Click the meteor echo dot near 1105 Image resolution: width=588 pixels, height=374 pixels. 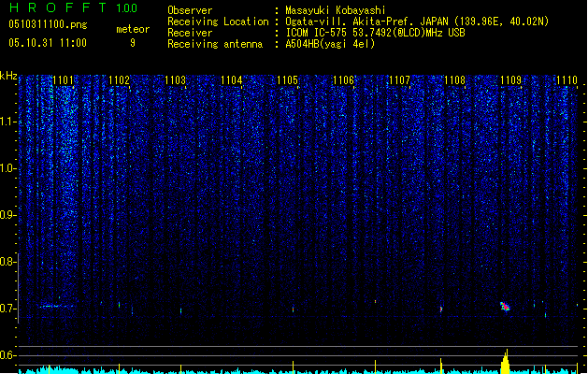pos(294,309)
